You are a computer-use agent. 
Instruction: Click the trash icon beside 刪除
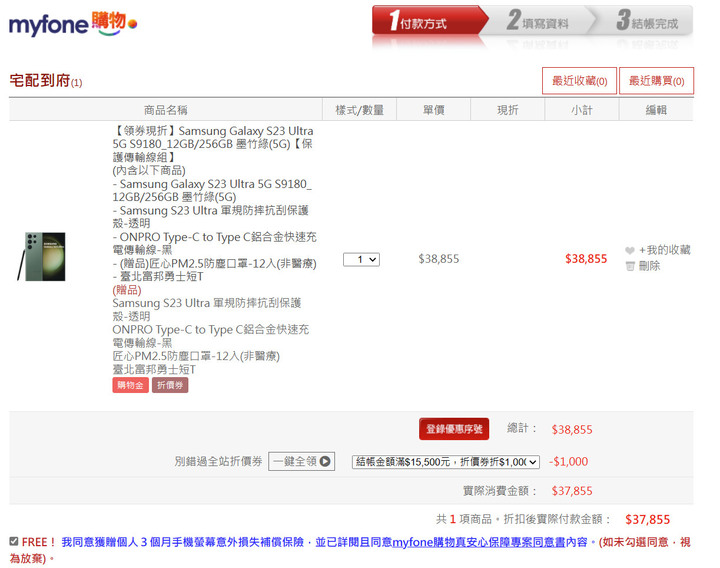(x=630, y=266)
